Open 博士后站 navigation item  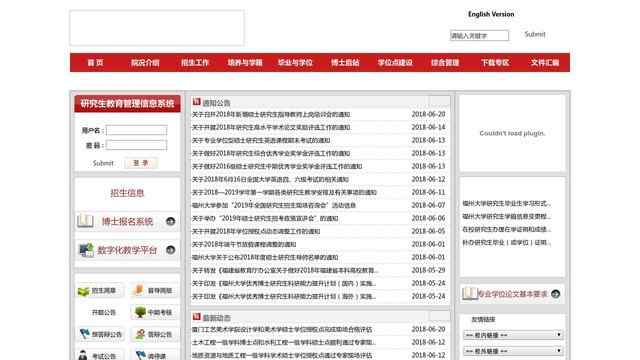coord(345,62)
